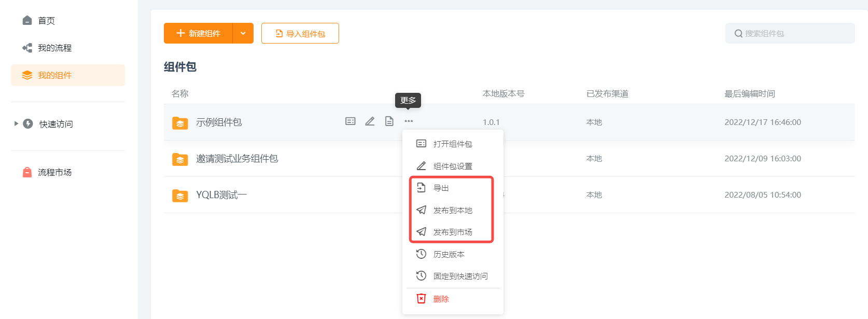868x319 pixels.
Task: Click the 邀请测试业务组件包 folder icon
Action: click(180, 159)
